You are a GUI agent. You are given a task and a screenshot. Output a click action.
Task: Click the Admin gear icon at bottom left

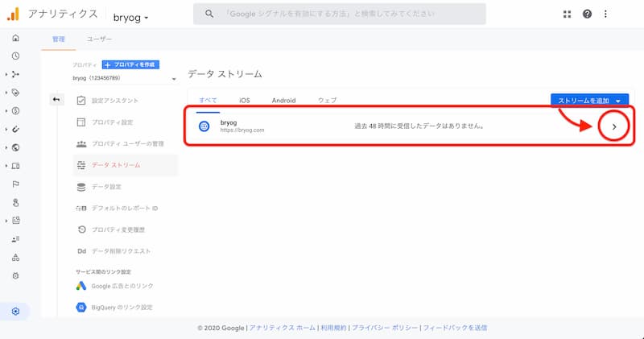[x=15, y=311]
